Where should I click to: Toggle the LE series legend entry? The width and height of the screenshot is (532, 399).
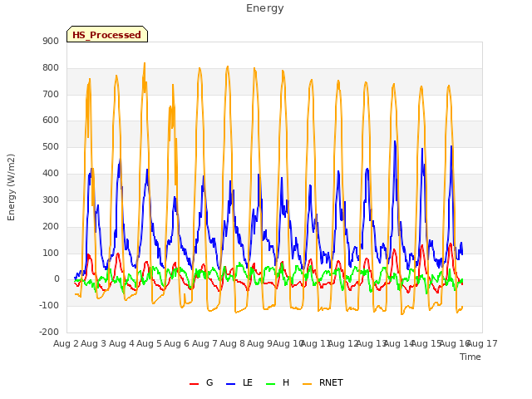(239, 382)
